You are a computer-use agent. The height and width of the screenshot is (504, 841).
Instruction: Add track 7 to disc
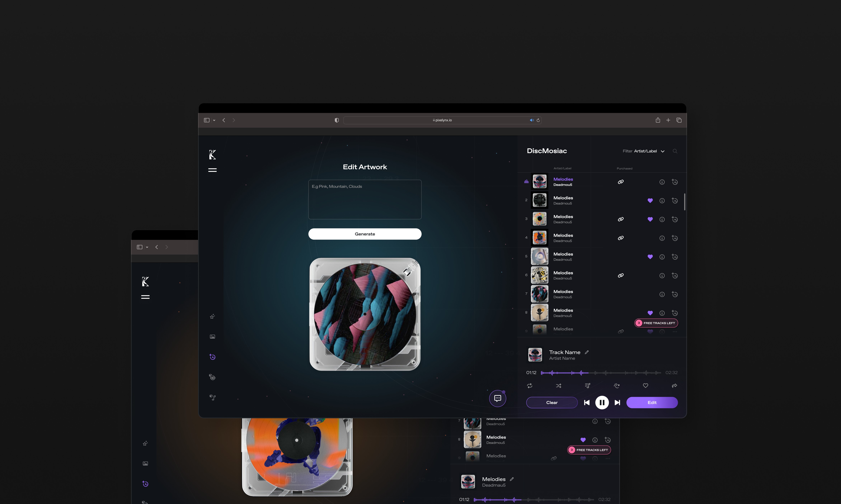[675, 294]
